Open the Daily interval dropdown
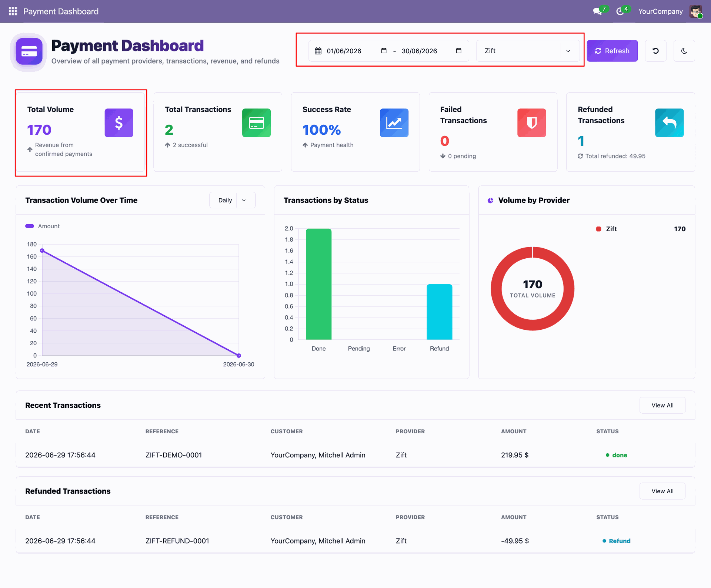Screen dimensions: 711x588 tap(232, 200)
